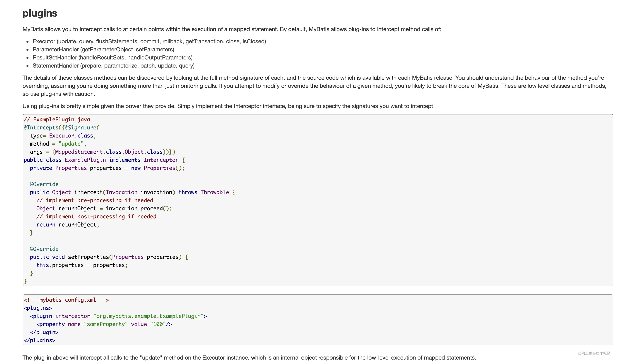
Task: Click the "private Properties properties" declaration line
Action: (107, 168)
